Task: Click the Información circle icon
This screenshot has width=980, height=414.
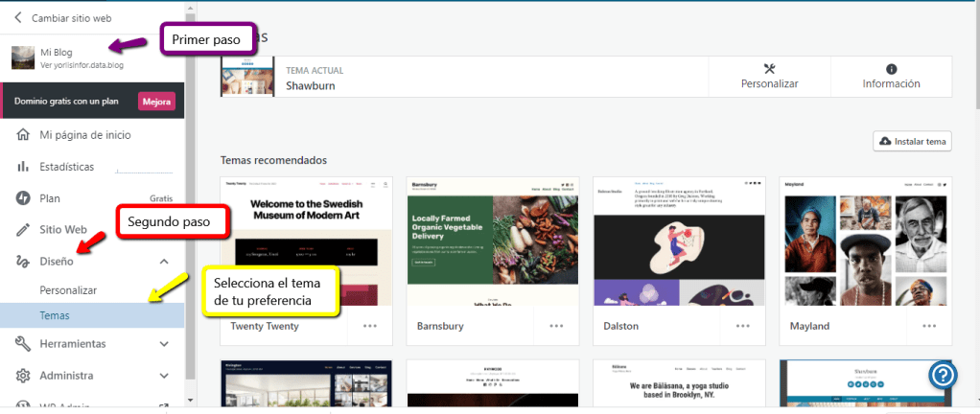Action: (891, 69)
